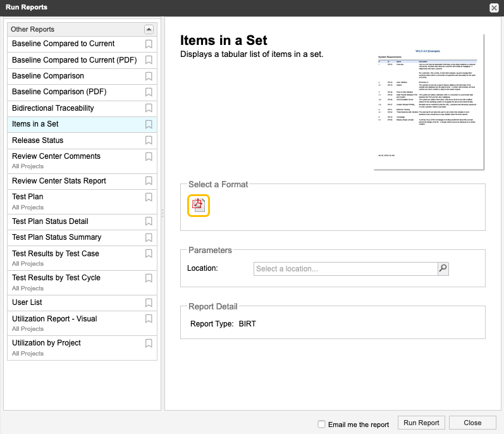
Task: Choose the PDF format icon
Action: (199, 206)
